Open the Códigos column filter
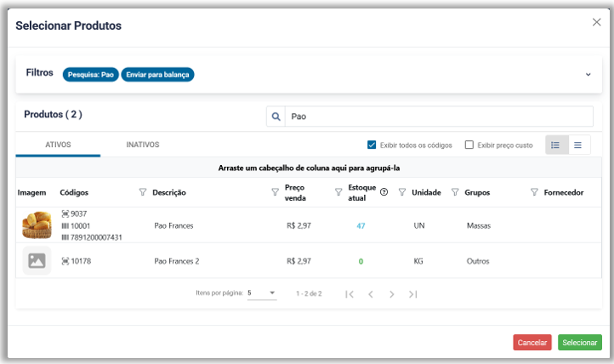The height and width of the screenshot is (364, 614). (142, 192)
